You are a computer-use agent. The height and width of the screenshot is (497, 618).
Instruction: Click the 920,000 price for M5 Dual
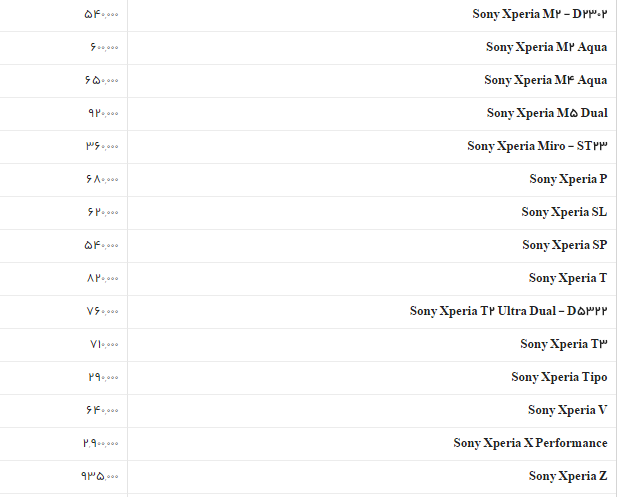coord(103,114)
